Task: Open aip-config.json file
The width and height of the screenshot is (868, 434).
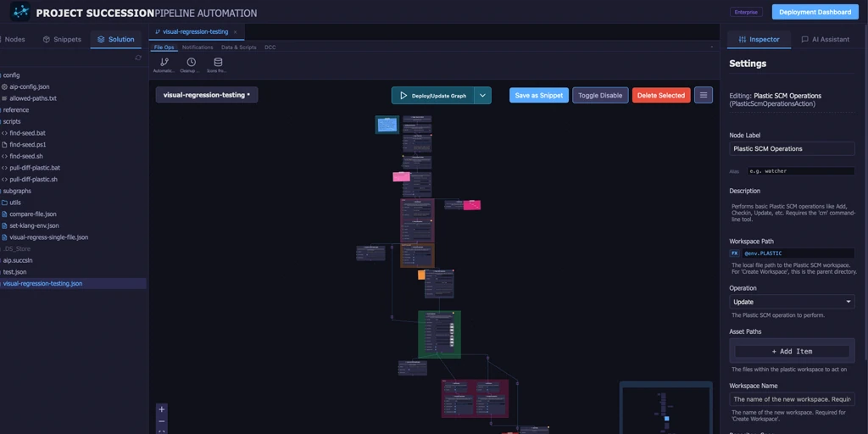Action: (30, 87)
